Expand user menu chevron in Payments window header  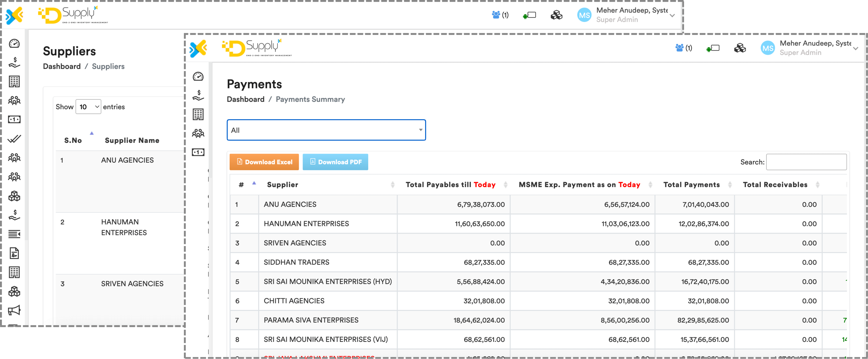(856, 49)
